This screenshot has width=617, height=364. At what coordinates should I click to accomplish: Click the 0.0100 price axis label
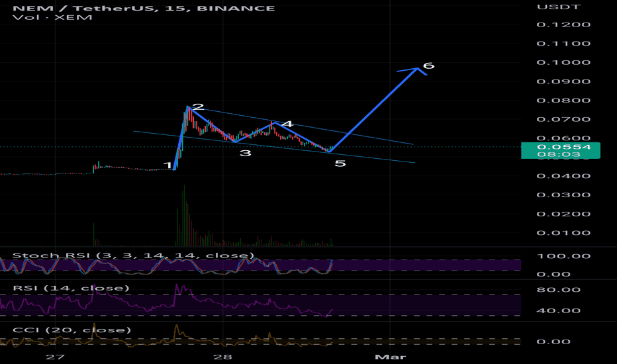point(563,233)
